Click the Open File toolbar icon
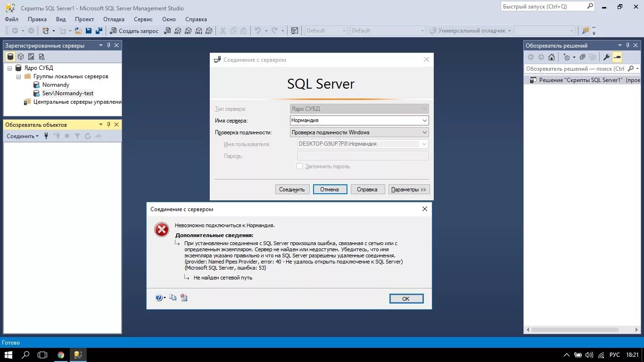 78,31
